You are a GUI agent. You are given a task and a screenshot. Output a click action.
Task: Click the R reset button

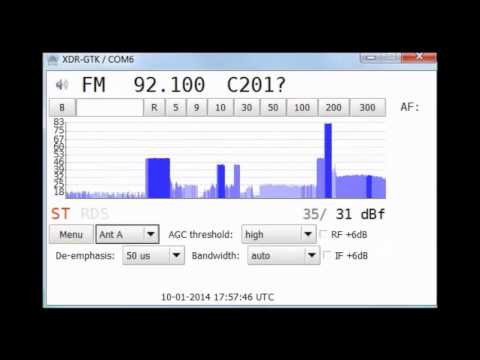(x=154, y=108)
